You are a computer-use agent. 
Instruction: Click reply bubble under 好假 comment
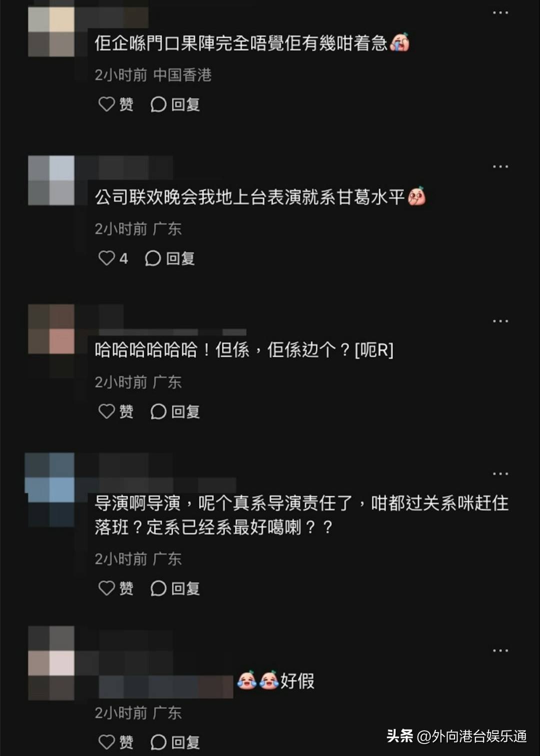(175, 741)
